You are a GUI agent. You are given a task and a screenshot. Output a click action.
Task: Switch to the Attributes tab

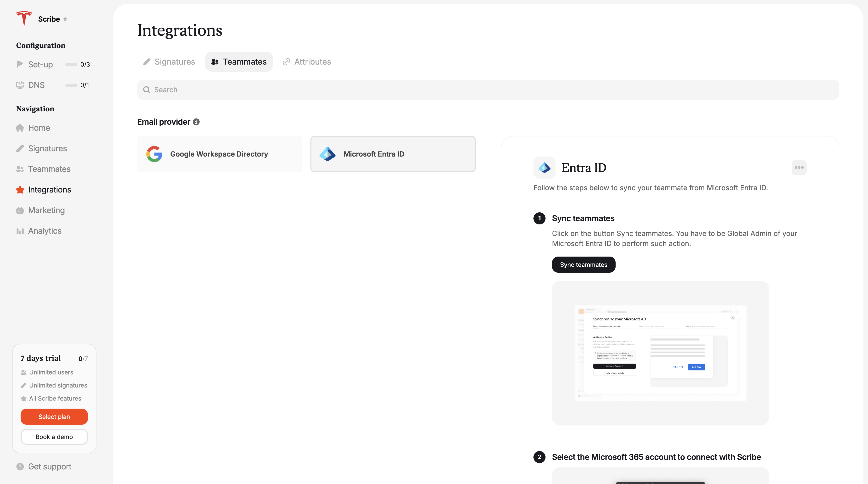click(307, 62)
